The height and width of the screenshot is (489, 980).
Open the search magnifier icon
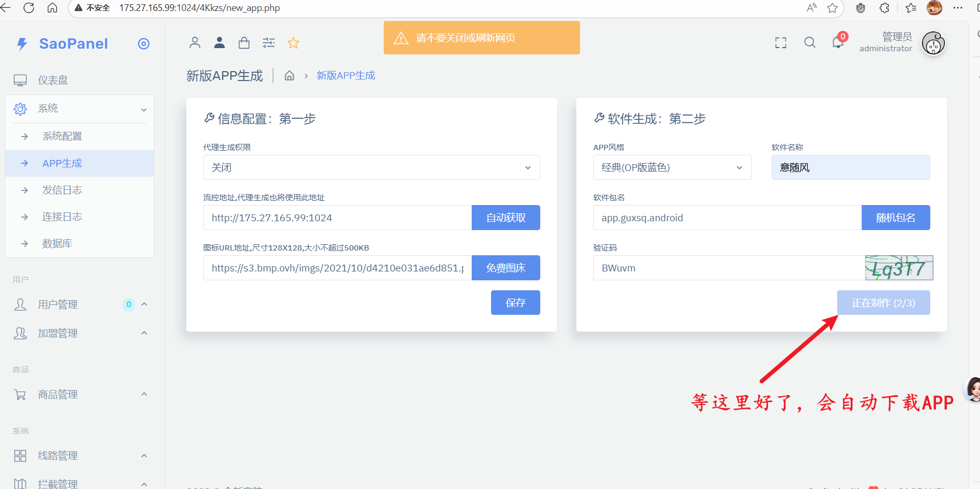809,43
